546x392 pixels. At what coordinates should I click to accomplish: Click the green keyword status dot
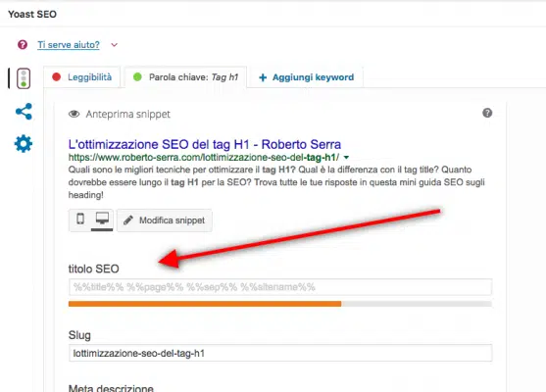click(x=137, y=77)
